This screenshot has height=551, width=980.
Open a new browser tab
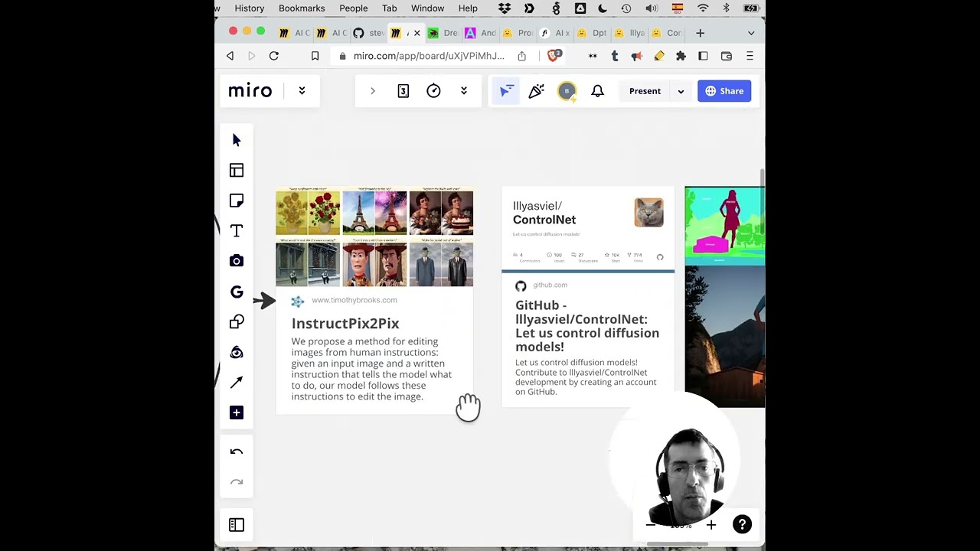pyautogui.click(x=701, y=33)
